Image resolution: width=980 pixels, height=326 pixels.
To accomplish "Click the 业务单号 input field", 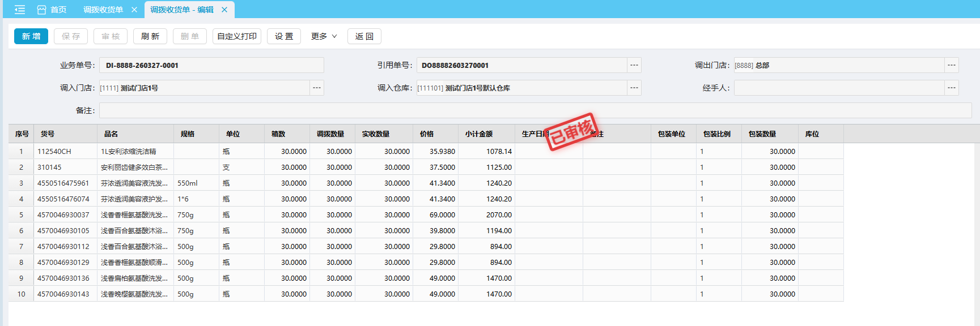I will (211, 65).
